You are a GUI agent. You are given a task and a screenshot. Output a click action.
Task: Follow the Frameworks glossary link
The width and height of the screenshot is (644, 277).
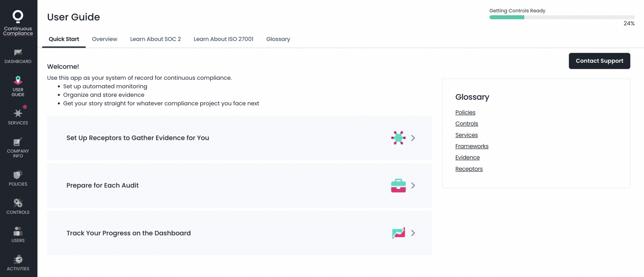click(471, 146)
